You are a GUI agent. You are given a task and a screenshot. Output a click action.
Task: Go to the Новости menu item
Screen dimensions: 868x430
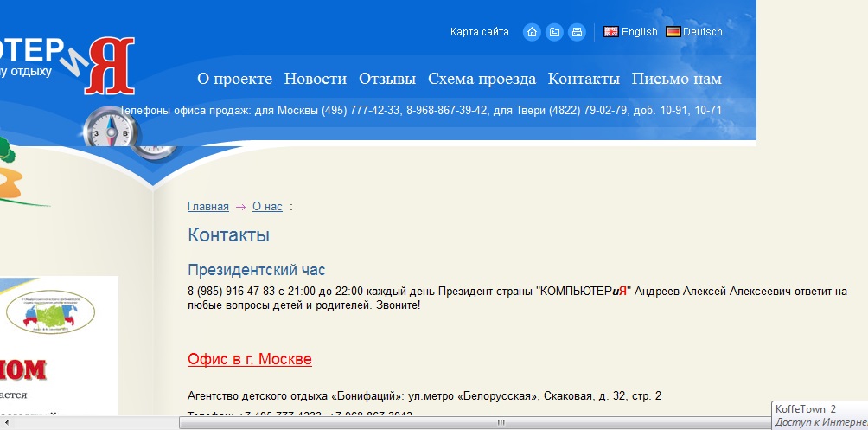click(315, 79)
